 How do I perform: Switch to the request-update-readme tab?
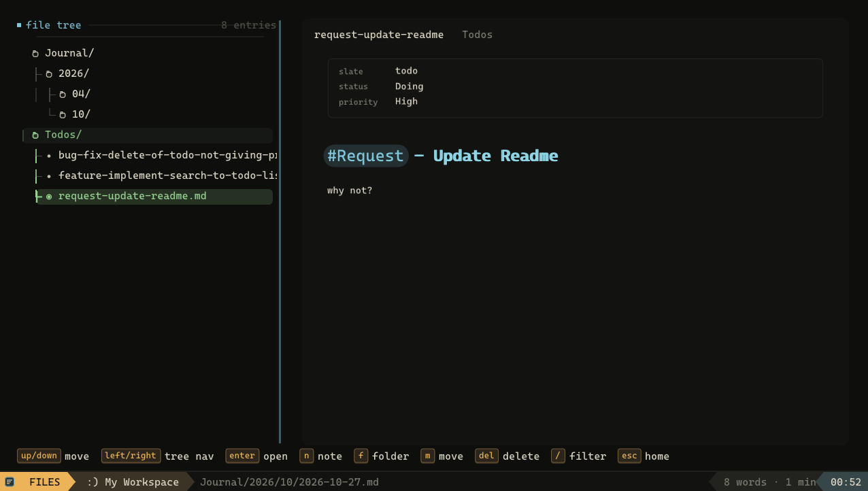point(379,35)
